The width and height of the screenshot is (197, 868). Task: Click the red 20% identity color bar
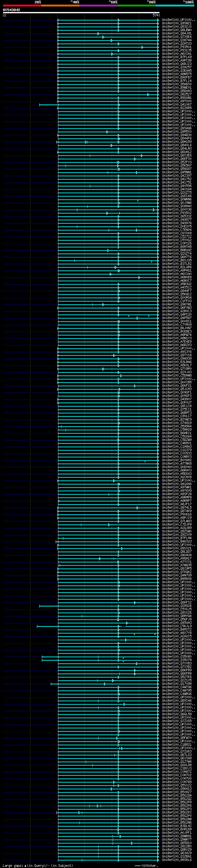[x=22, y=6]
